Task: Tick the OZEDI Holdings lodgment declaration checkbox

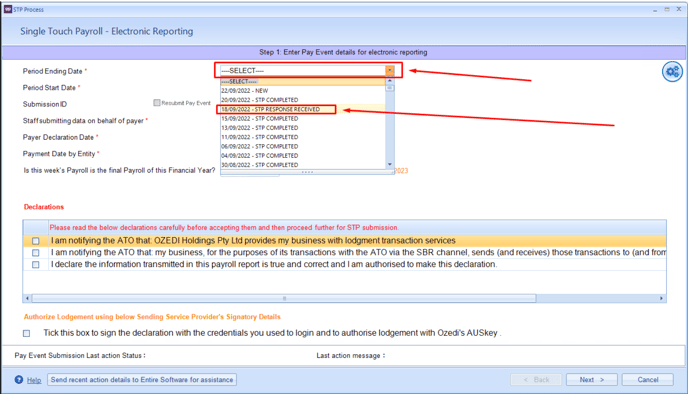Action: pyautogui.click(x=36, y=241)
